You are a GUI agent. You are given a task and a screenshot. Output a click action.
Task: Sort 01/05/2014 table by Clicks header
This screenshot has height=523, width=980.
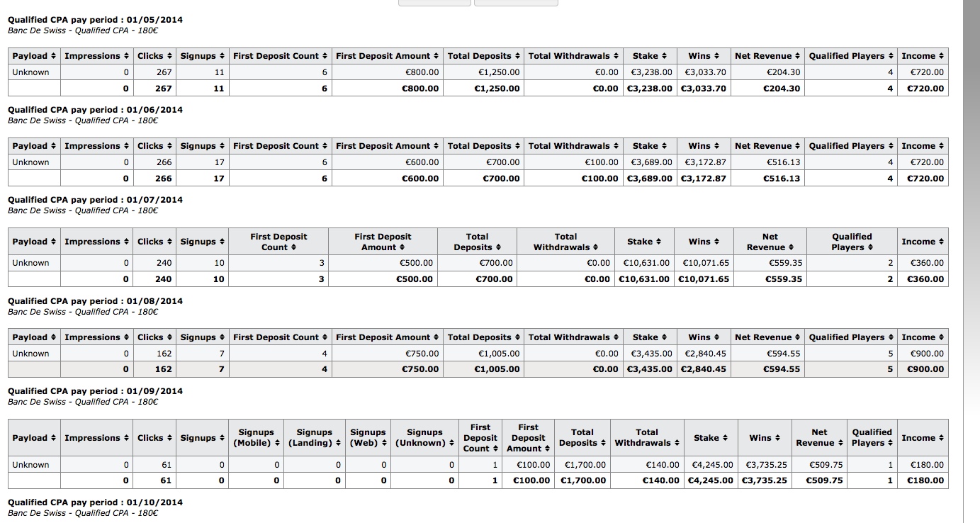(154, 56)
